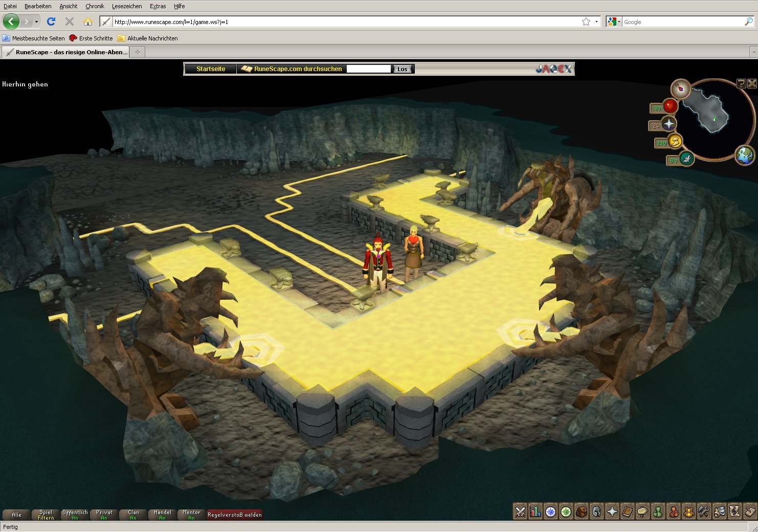Open the Music Player scroll tab
Image resolution: width=758 pixels, height=532 pixels.
click(734, 512)
